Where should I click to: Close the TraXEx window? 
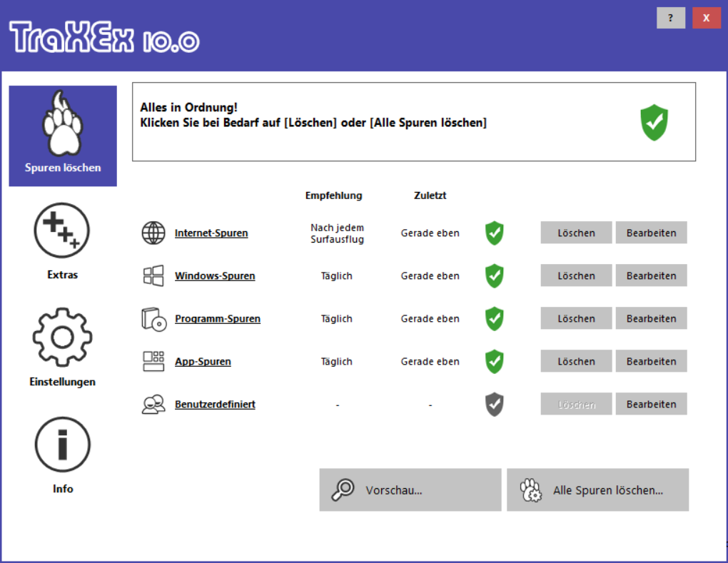click(706, 18)
